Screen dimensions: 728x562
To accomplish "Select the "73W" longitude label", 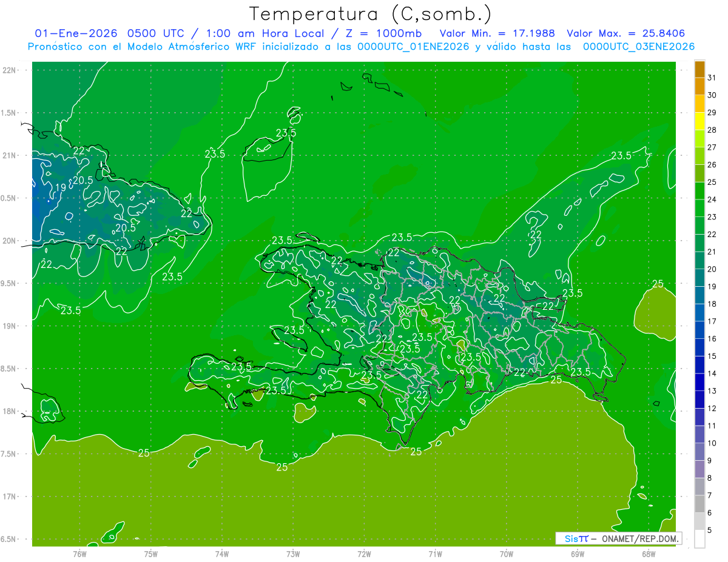I will [x=293, y=554].
